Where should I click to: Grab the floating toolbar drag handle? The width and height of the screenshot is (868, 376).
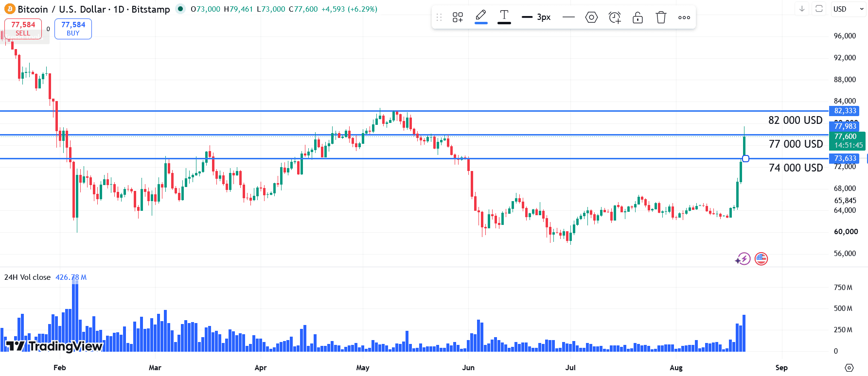point(439,17)
